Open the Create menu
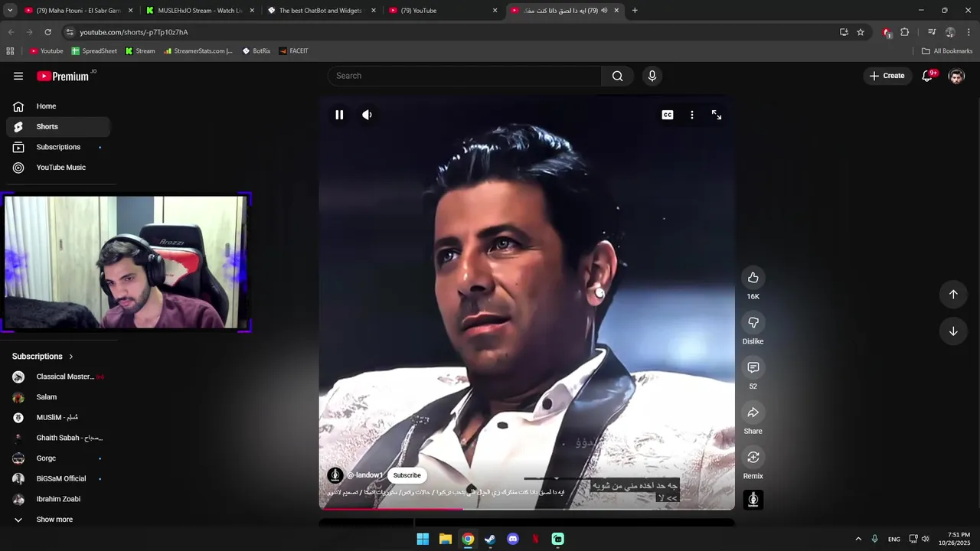980x551 pixels. 887,76
